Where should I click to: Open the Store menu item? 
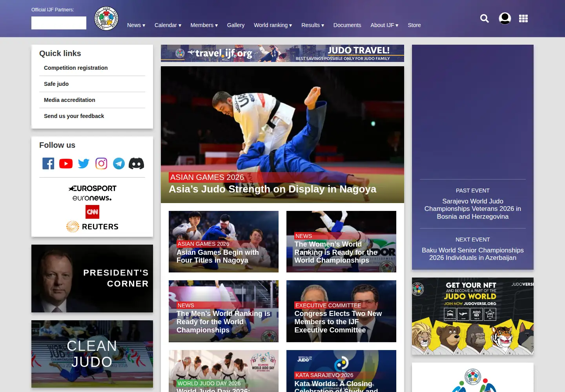[x=414, y=25]
